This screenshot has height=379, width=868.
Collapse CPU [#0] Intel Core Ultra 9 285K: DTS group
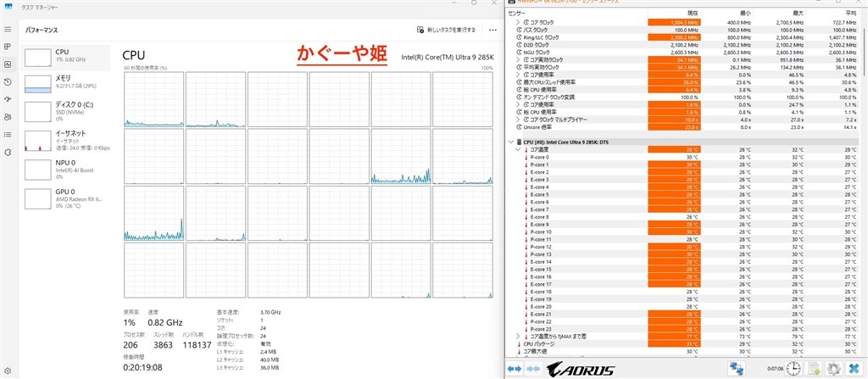point(511,142)
